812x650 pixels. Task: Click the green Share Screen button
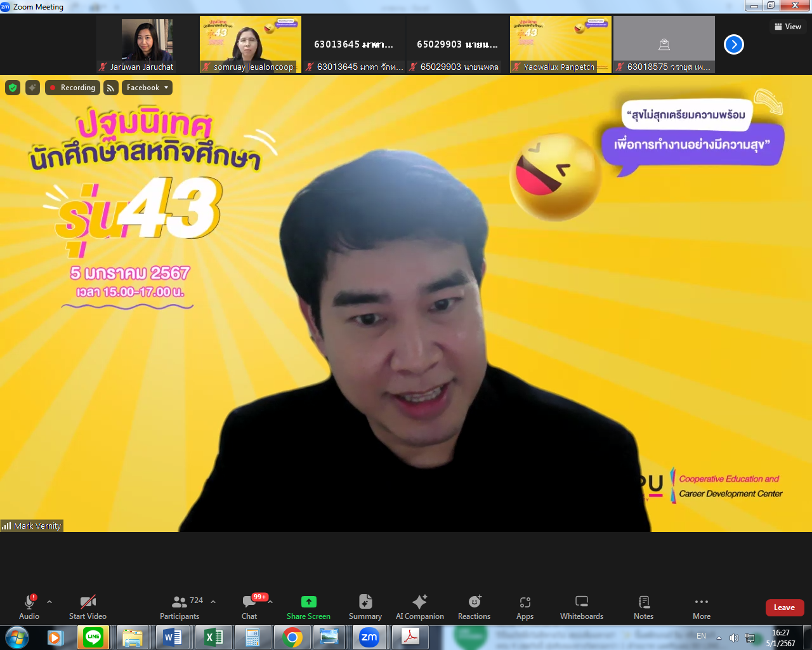[x=308, y=607]
